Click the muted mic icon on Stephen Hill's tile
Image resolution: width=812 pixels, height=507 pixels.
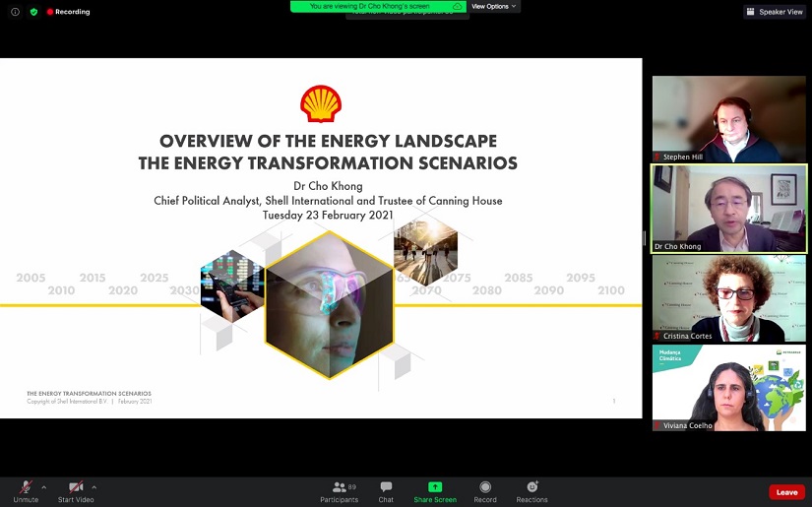point(657,157)
